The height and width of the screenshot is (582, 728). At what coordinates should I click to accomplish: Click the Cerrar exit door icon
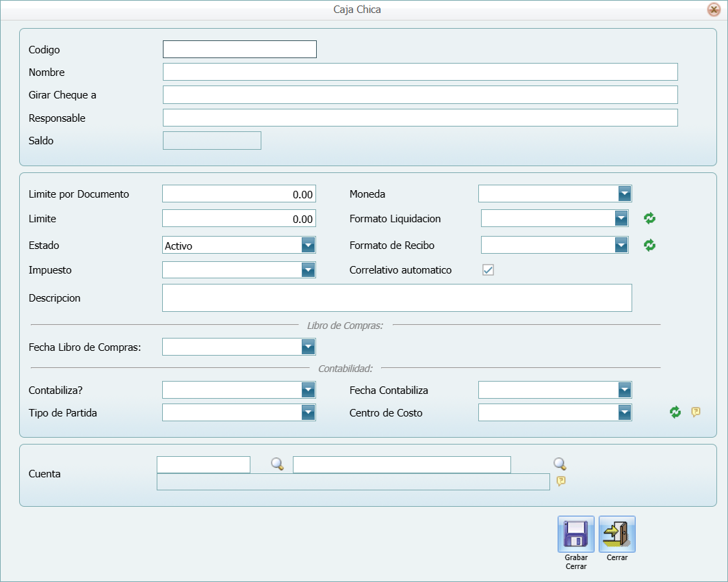pyautogui.click(x=616, y=534)
